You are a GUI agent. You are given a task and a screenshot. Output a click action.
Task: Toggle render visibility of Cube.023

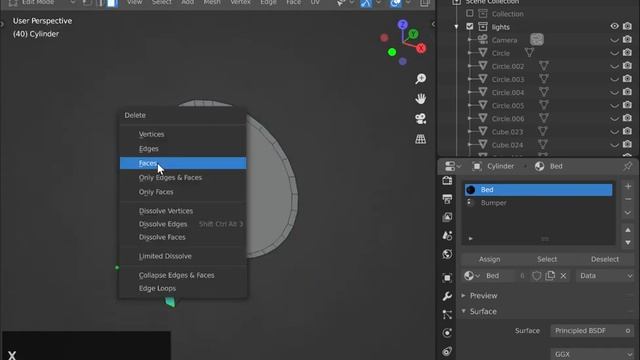coord(627,132)
